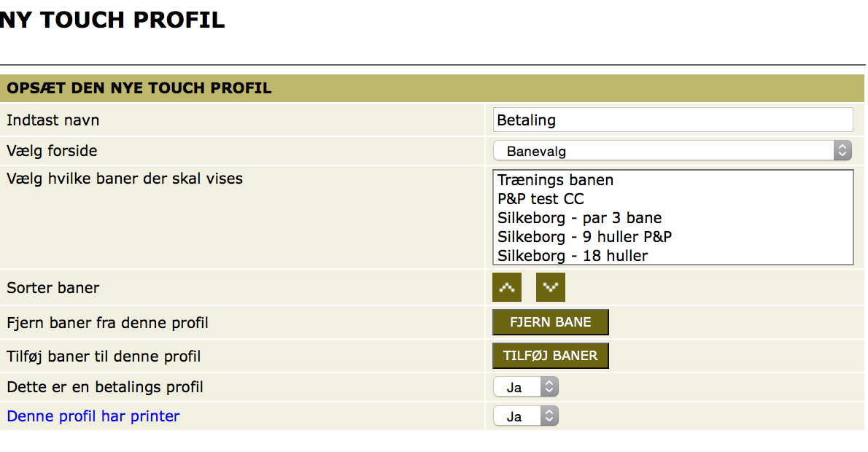This screenshot has width=868, height=452.
Task: Highlight 'Silkeborg - 18 huller' in list
Action: tap(573, 256)
